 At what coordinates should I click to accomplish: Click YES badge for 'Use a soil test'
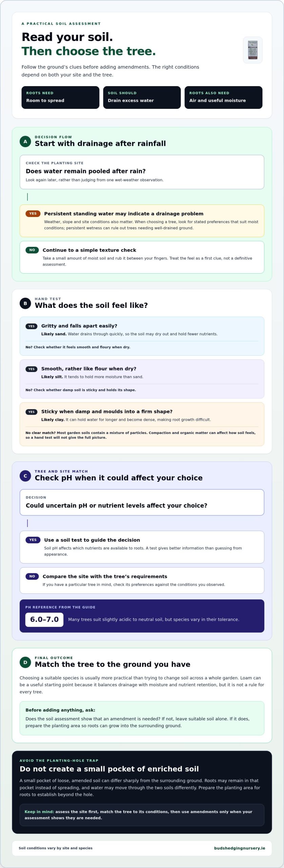coord(33,540)
